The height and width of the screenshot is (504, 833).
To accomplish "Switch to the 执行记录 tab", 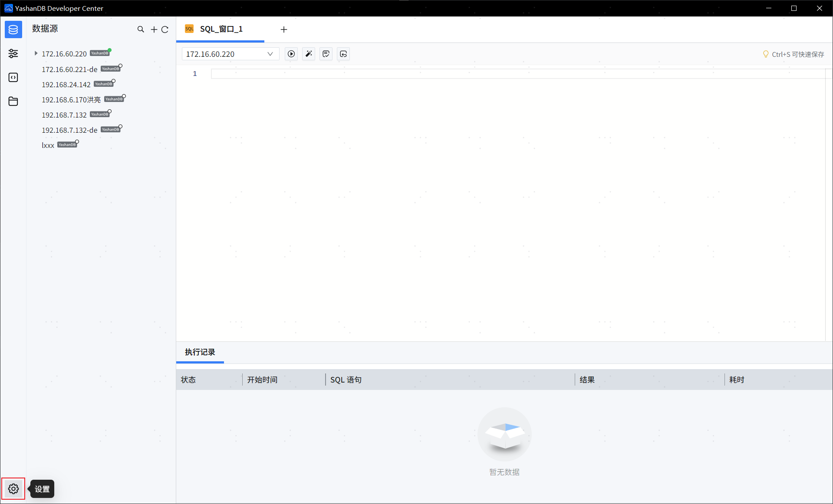I will [x=200, y=352].
